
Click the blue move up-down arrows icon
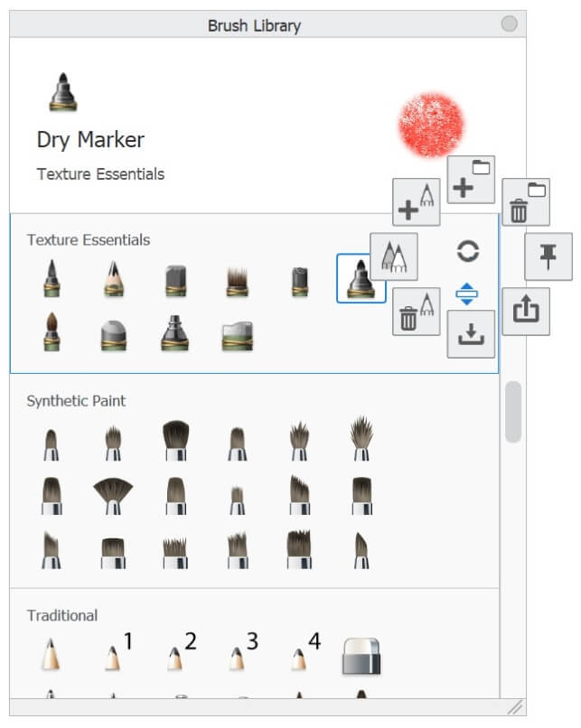(467, 294)
